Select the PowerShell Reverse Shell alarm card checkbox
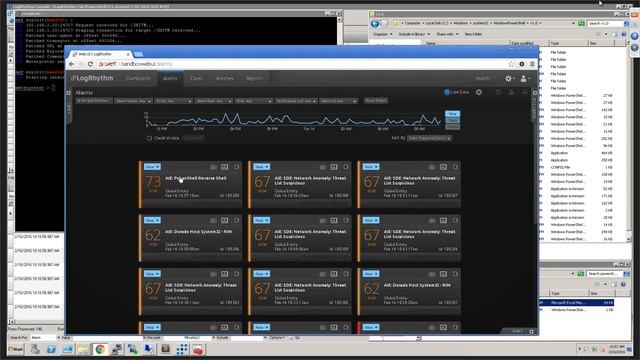 [x=236, y=167]
